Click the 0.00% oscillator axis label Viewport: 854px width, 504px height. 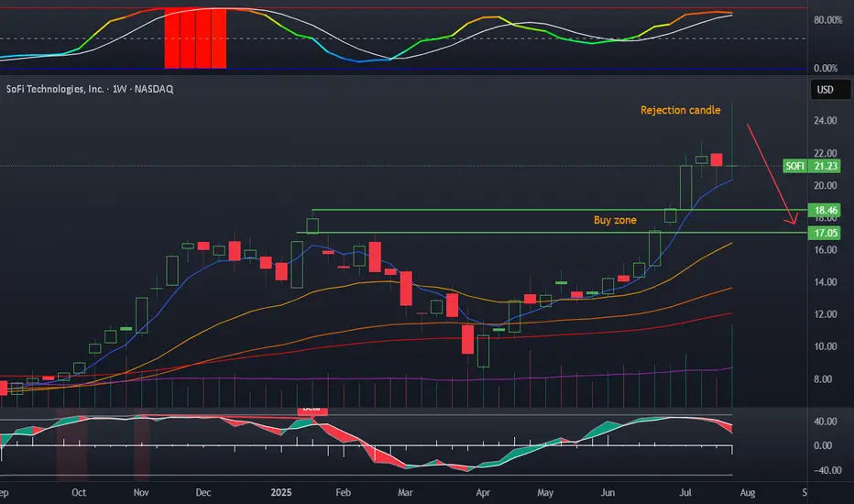826,68
